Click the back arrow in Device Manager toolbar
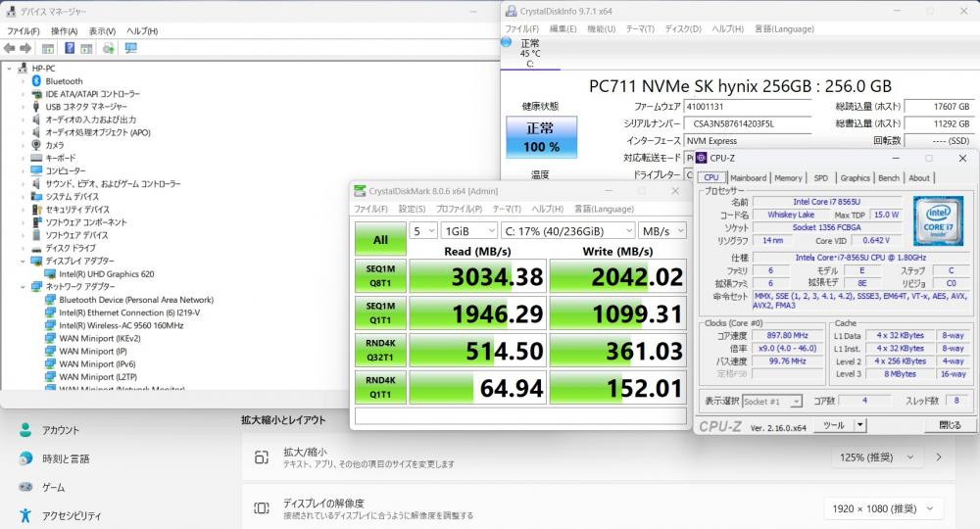 (x=10, y=48)
